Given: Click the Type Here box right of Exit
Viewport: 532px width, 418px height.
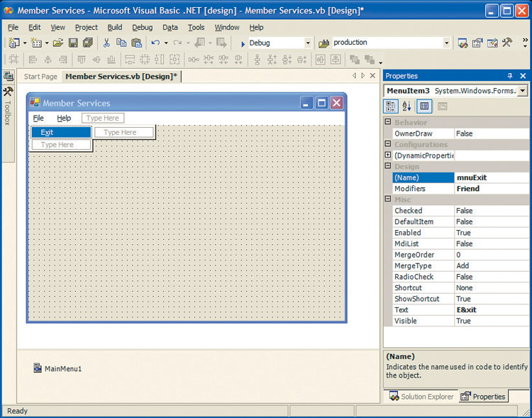Looking at the screenshot, I should point(124,132).
